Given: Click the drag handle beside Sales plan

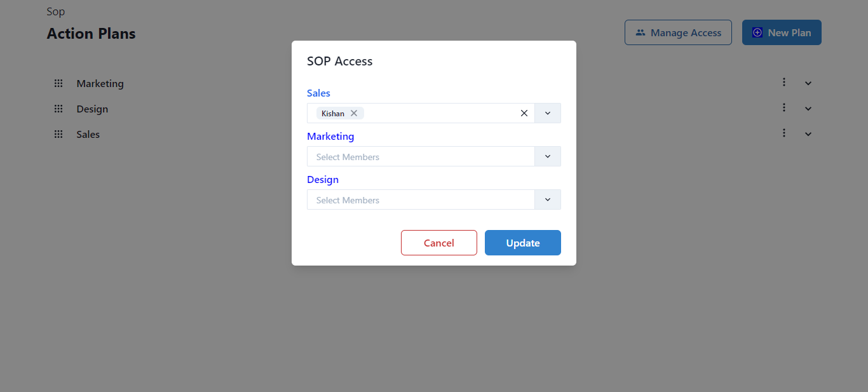Looking at the screenshot, I should (58, 134).
